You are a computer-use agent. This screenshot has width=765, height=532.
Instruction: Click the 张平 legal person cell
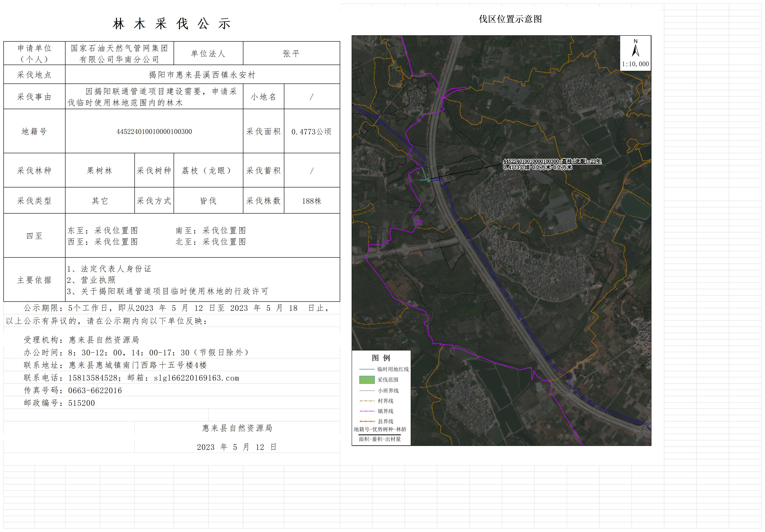coord(291,53)
